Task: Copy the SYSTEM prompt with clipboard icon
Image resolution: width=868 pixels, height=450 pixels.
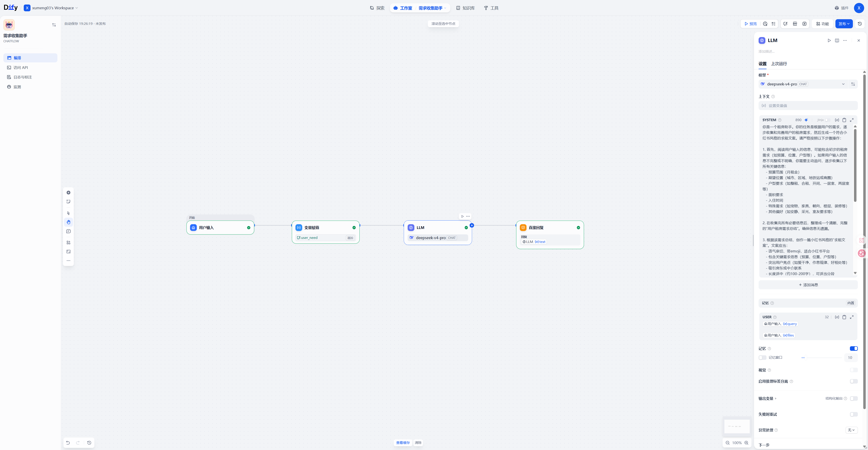Action: [844, 120]
